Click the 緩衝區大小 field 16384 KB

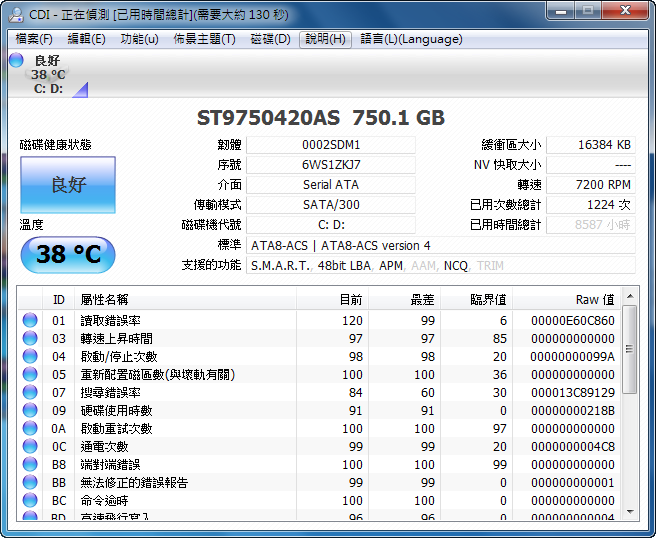point(591,145)
